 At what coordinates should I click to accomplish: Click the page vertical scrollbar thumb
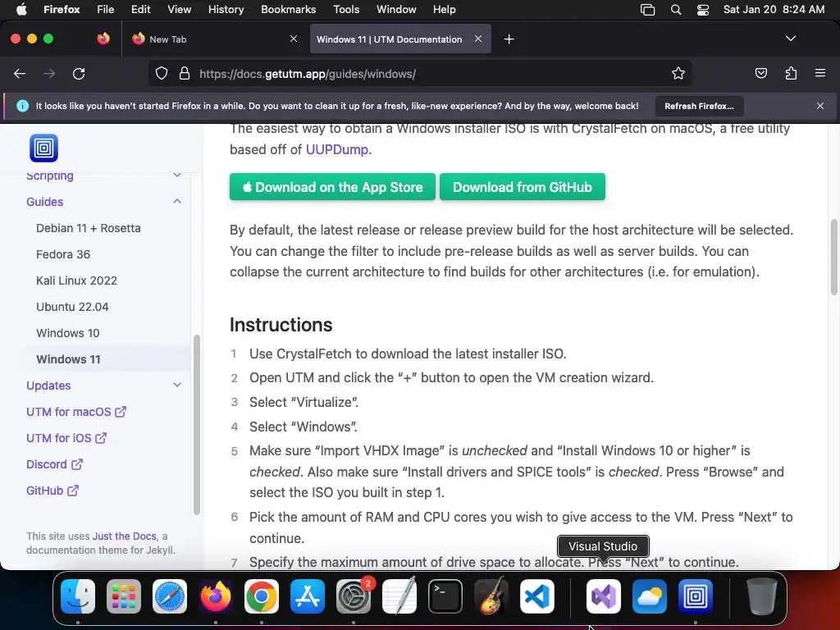pyautogui.click(x=833, y=257)
